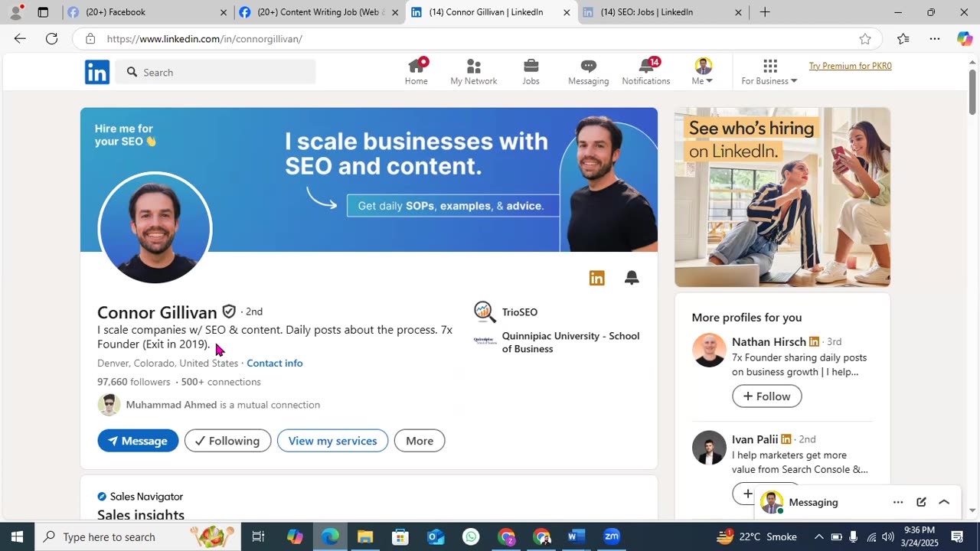Click the browser back arrow
This screenshot has width=980, height=551.
(20, 39)
